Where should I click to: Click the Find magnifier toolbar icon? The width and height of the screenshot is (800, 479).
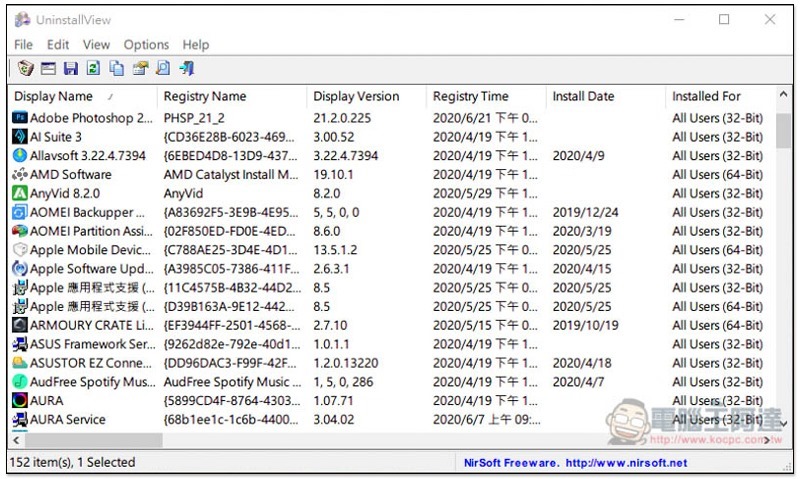click(x=163, y=68)
